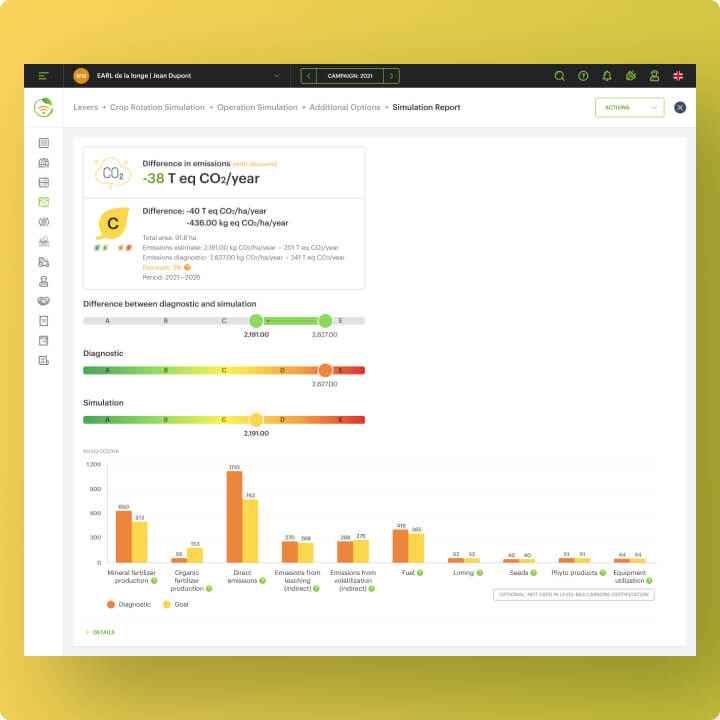Open the hamburger menu in top bar
Image resolution: width=720 pixels, height=720 pixels.
tap(43, 76)
